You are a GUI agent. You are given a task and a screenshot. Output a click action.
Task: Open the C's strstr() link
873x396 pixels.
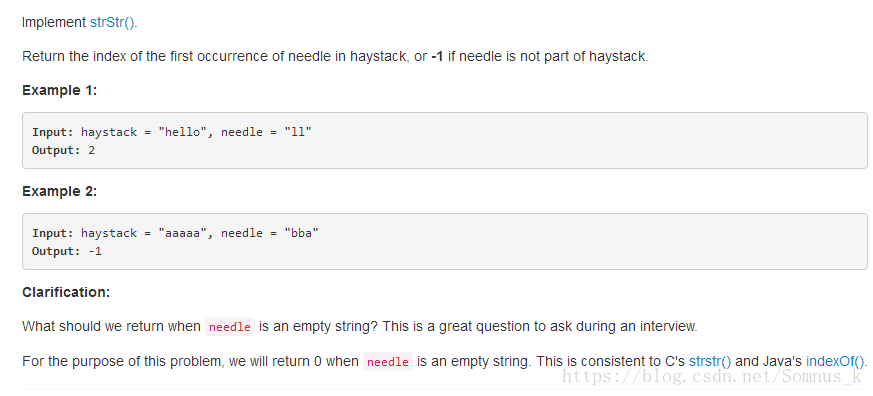tap(710, 361)
